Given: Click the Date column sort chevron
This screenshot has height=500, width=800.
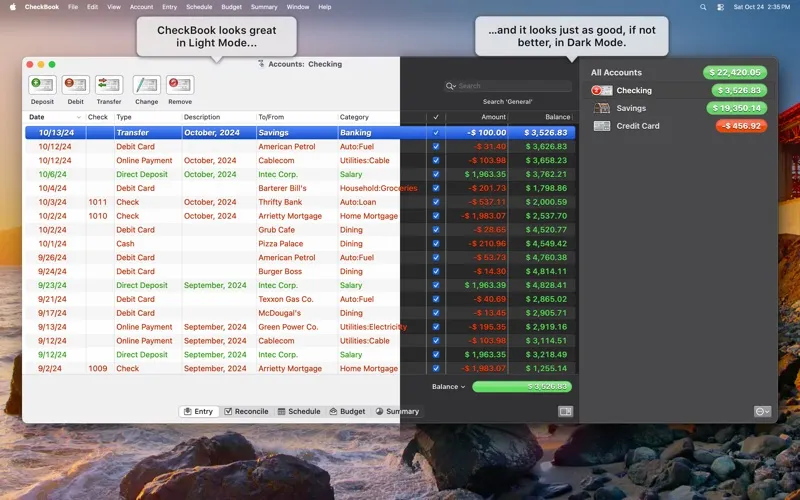Looking at the screenshot, I should click(79, 117).
